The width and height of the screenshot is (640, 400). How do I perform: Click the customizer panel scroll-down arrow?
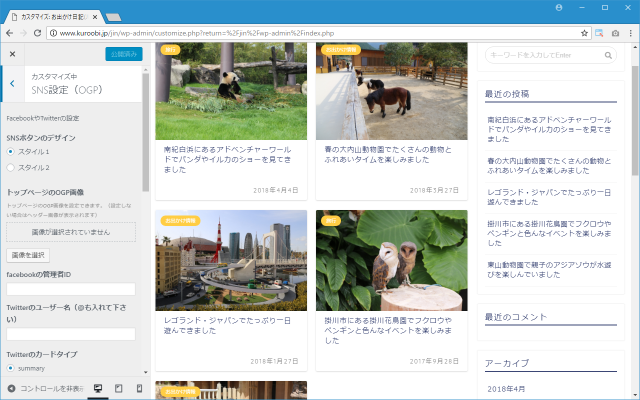click(146, 372)
